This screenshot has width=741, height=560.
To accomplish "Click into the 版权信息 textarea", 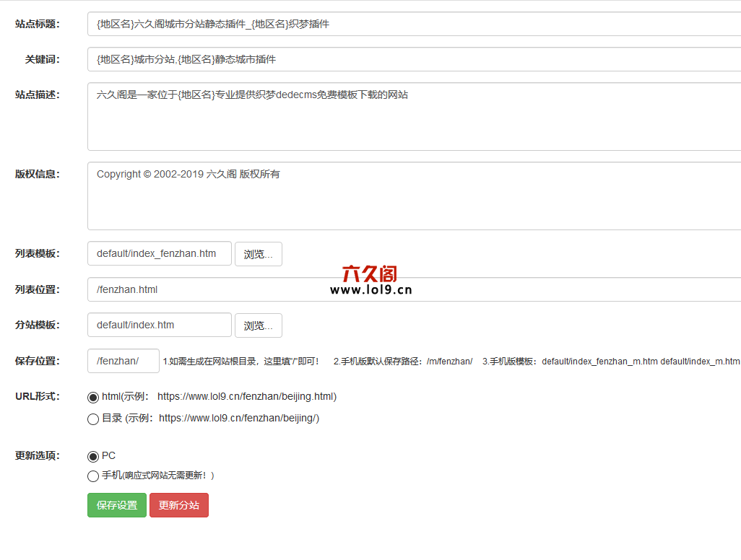I will (414, 196).
